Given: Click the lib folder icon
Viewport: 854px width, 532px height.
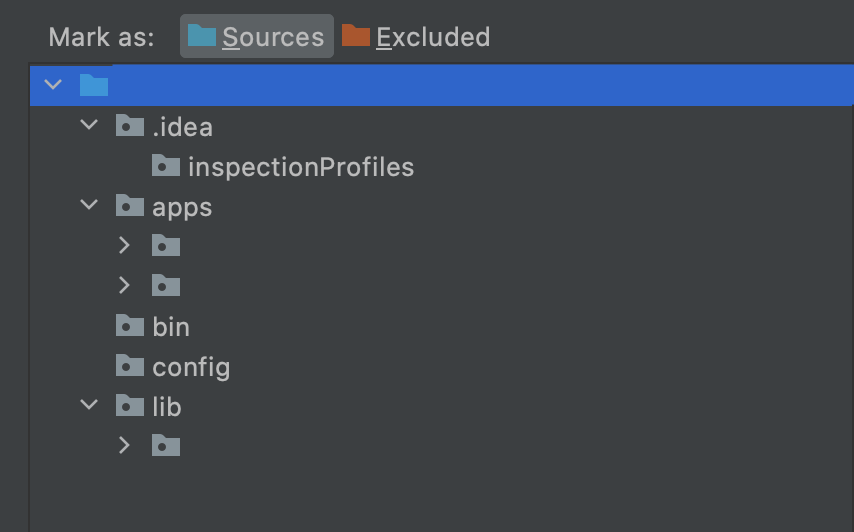Looking at the screenshot, I should (x=130, y=406).
